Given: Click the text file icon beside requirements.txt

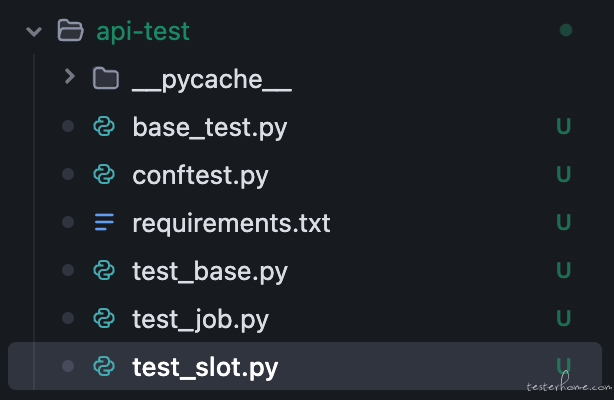Looking at the screenshot, I should click(x=104, y=222).
